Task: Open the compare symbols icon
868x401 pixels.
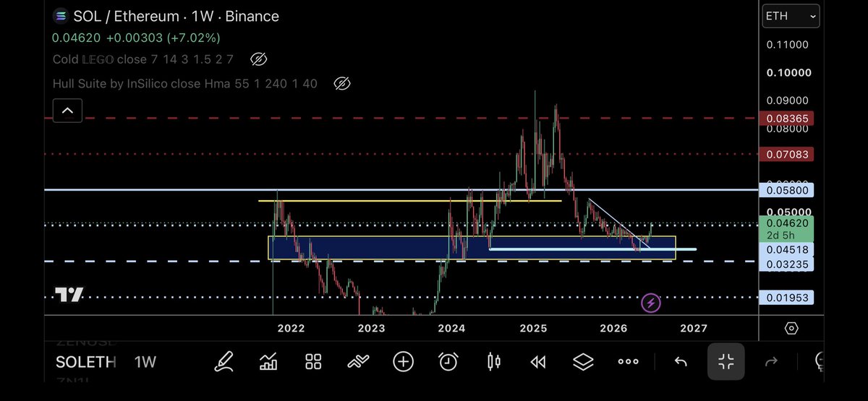Action: [x=359, y=361]
